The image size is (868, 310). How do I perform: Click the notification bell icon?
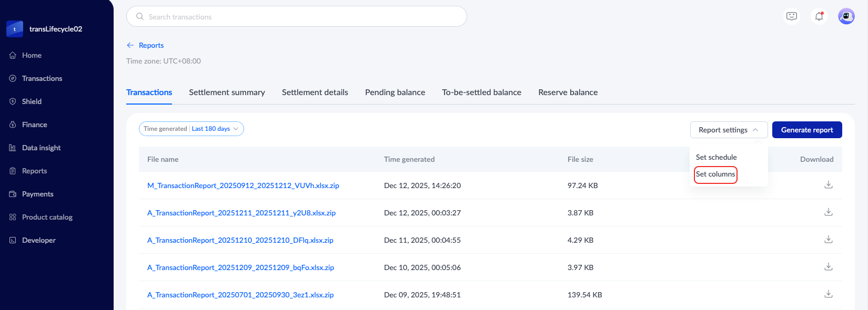click(819, 16)
